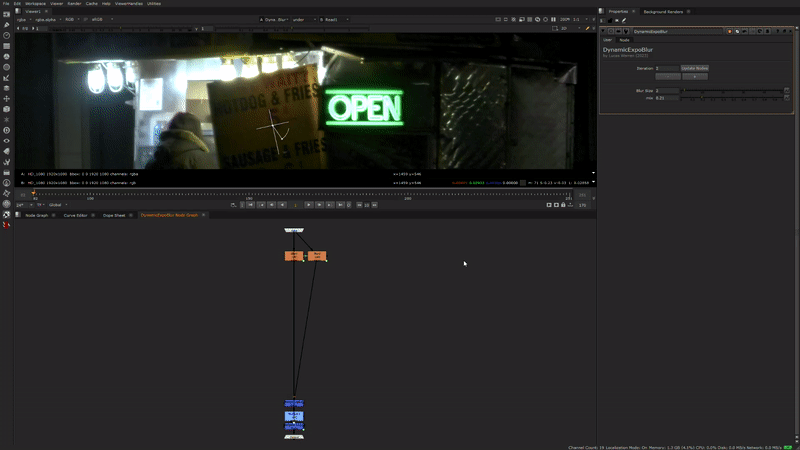This screenshot has height=450, width=800.
Task: Open the rgba.alpha channel dropdown
Action: (48, 19)
